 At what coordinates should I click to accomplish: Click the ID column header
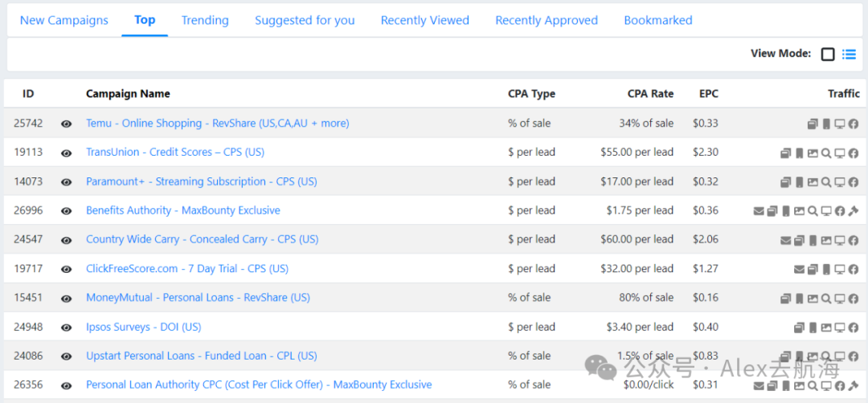(x=28, y=94)
